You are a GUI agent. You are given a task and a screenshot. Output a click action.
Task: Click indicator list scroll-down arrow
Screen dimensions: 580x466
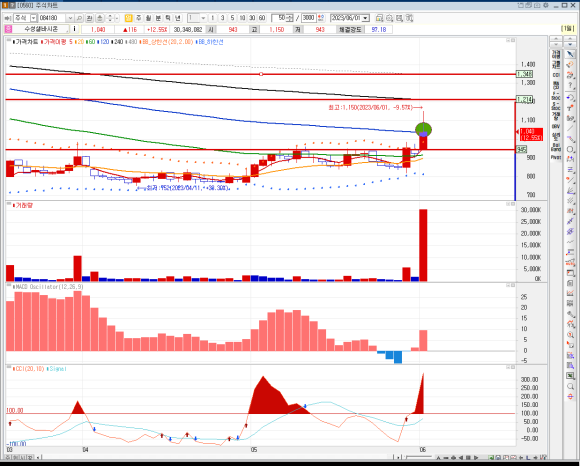tap(556, 45)
